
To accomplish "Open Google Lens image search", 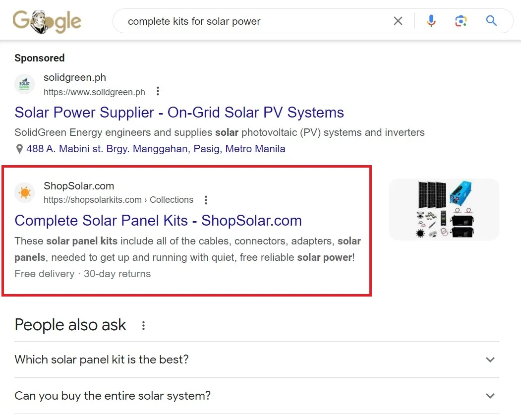I will pyautogui.click(x=461, y=21).
